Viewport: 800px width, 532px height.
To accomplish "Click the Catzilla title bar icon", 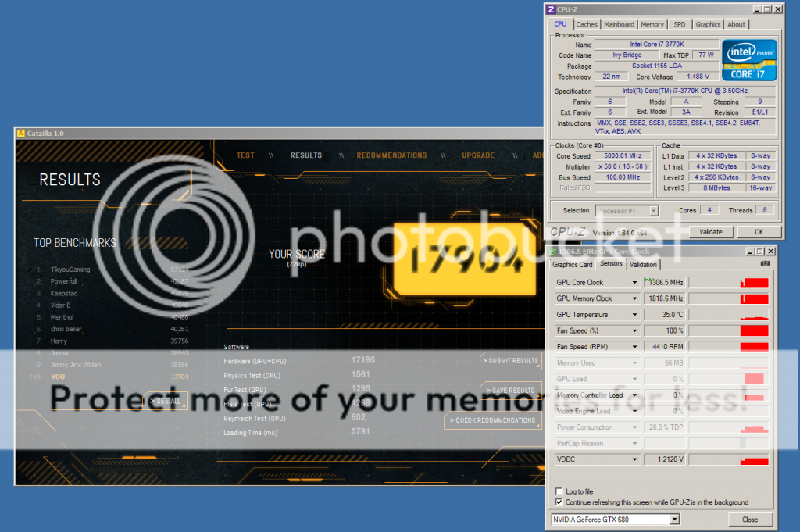I will click(20, 134).
